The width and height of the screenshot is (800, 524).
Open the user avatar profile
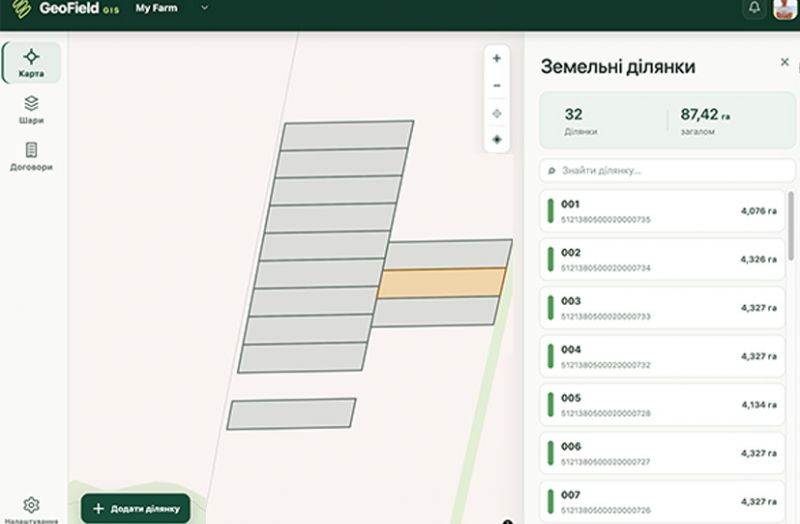(785, 9)
